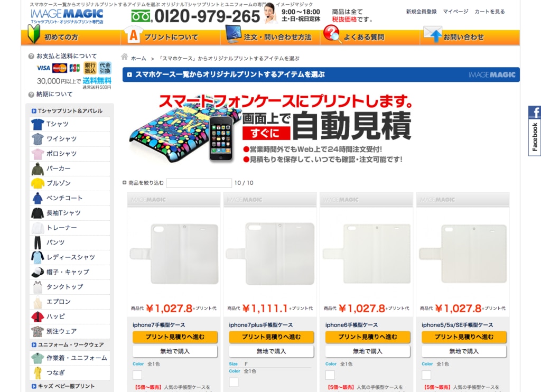Click the yellow blouson jacket icon

37,183
